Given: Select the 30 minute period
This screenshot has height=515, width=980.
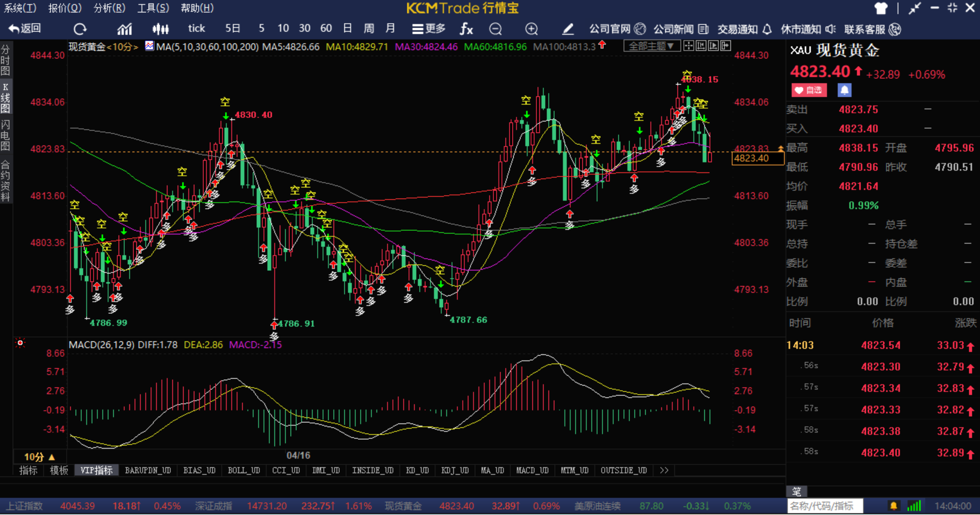Looking at the screenshot, I should [x=304, y=29].
